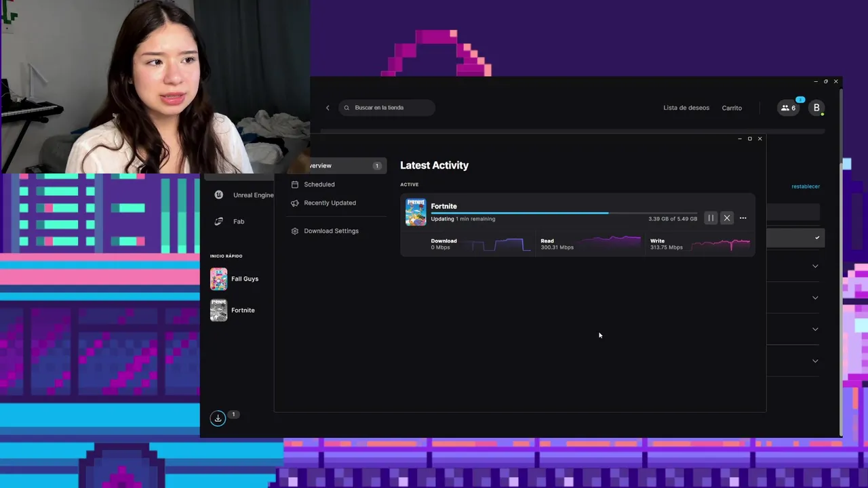This screenshot has height=488, width=868.
Task: Click the calendar icon beside Scheduled
Action: (294, 184)
